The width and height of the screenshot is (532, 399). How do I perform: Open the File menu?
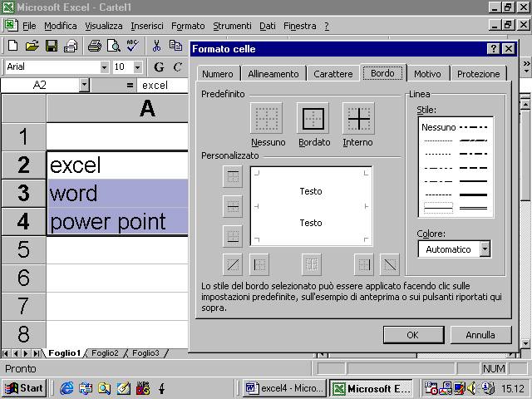(x=29, y=26)
